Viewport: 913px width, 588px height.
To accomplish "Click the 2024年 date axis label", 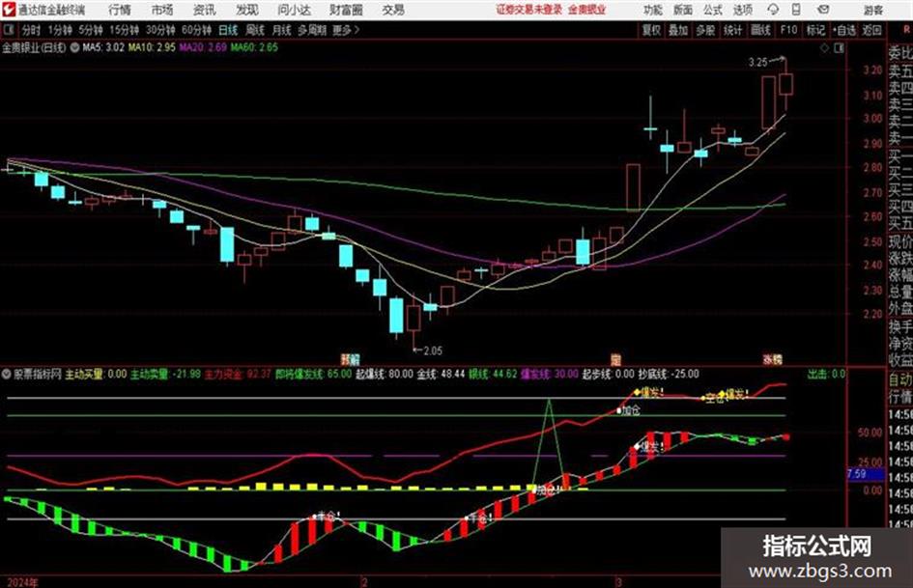I will (x=23, y=582).
